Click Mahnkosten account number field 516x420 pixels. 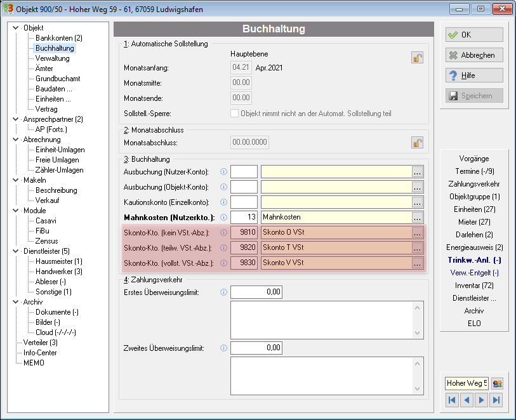coord(244,217)
